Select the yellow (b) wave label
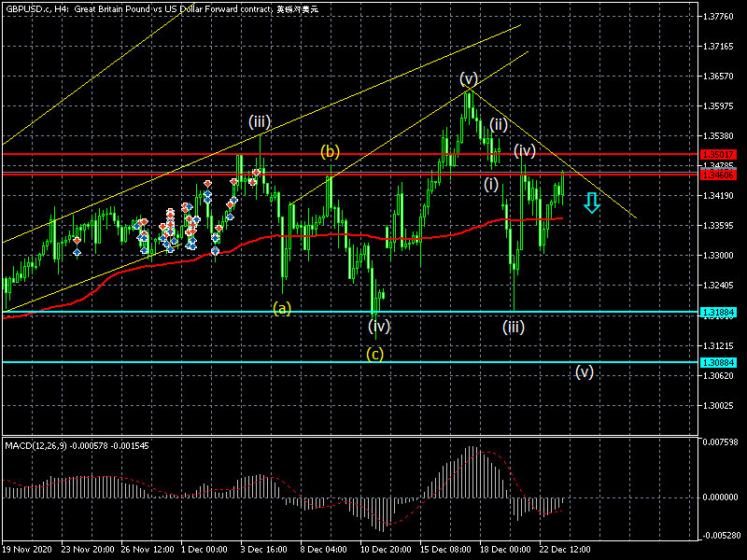 tap(331, 151)
